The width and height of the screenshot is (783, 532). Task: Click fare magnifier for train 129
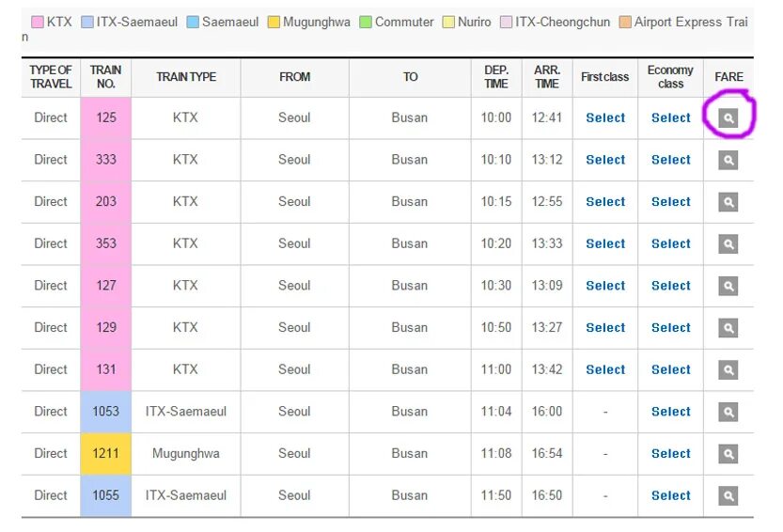[728, 328]
